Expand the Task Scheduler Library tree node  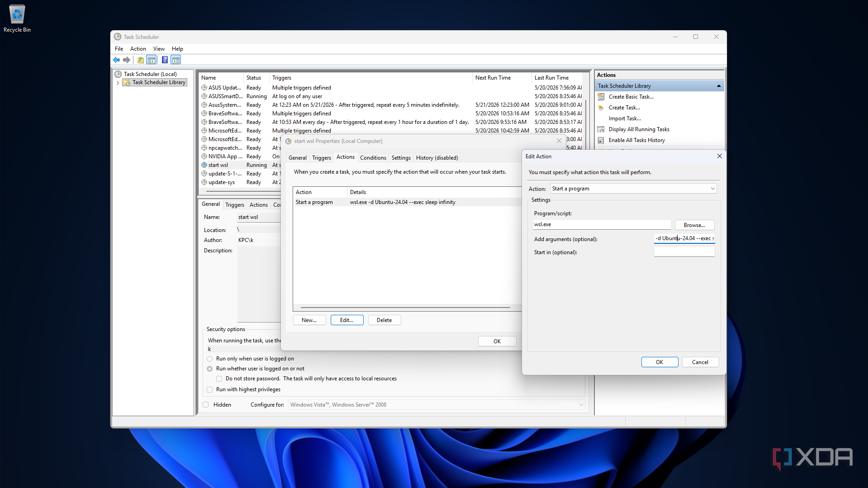118,83
